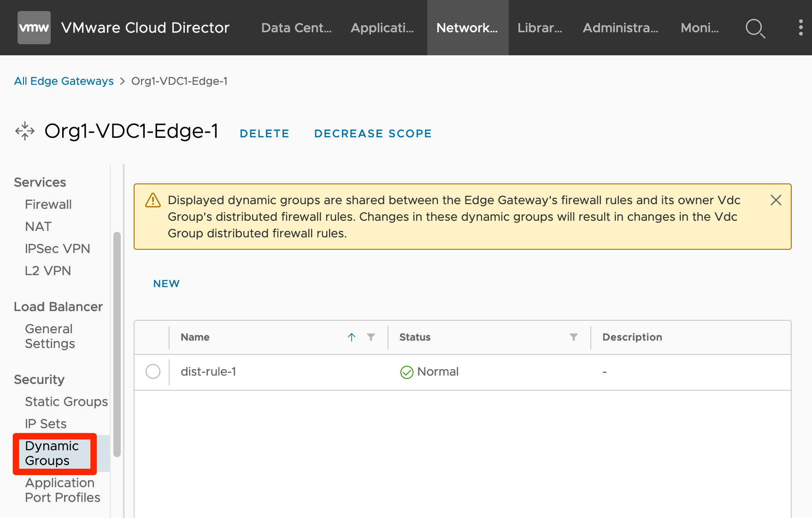Select the dist-rule-1 radio button
This screenshot has height=518, width=812.
coord(153,371)
